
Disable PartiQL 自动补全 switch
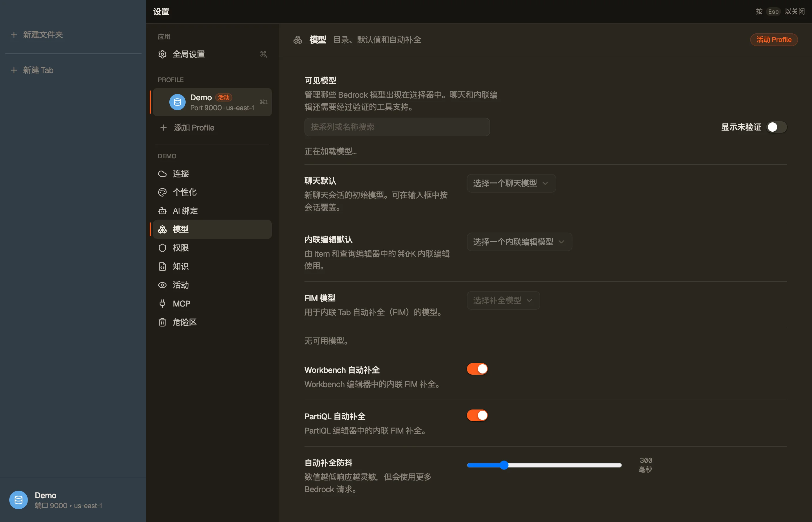[477, 415]
